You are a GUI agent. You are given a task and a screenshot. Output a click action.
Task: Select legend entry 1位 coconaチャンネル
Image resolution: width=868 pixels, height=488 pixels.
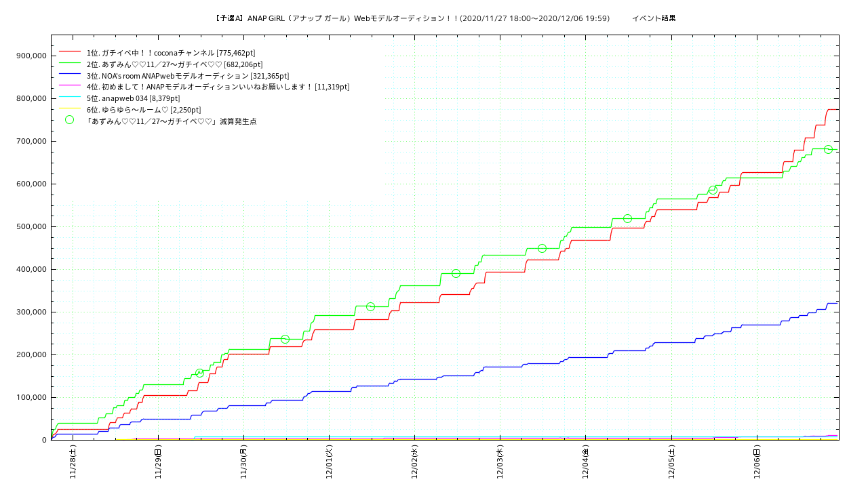pos(171,53)
